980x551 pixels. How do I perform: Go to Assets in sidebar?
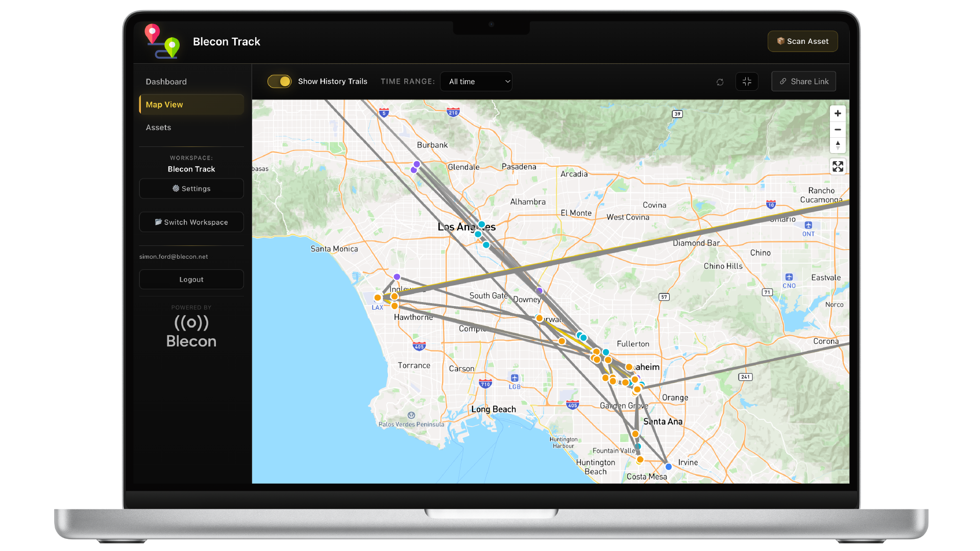(159, 128)
